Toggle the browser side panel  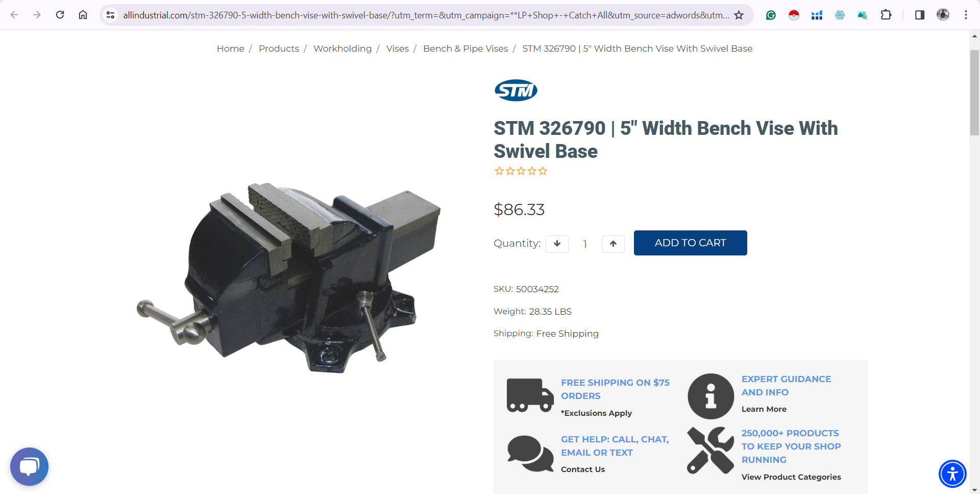(x=919, y=15)
